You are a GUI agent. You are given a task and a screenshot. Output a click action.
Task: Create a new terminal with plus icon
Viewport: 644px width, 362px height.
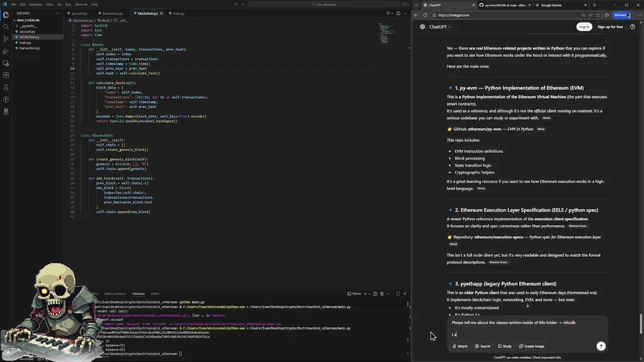pyautogui.click(x=365, y=294)
